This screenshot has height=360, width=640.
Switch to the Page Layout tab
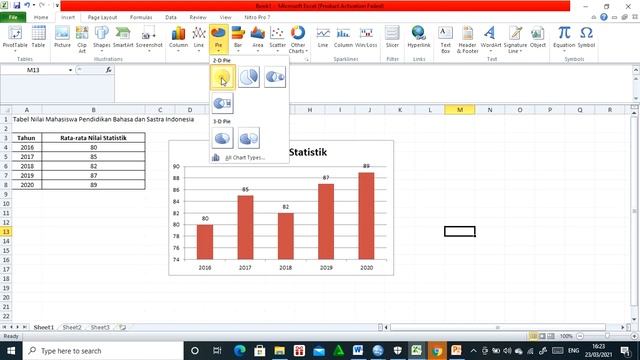click(x=102, y=17)
